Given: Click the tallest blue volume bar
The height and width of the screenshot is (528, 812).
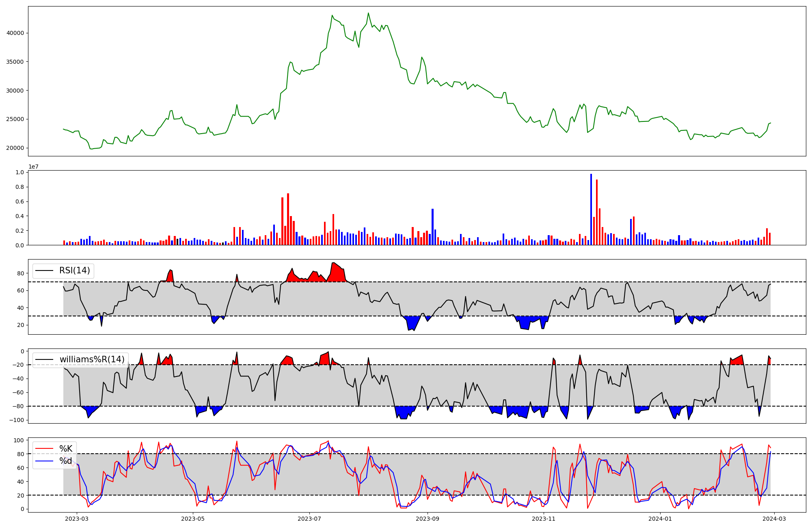Looking at the screenshot, I should coord(591,209).
